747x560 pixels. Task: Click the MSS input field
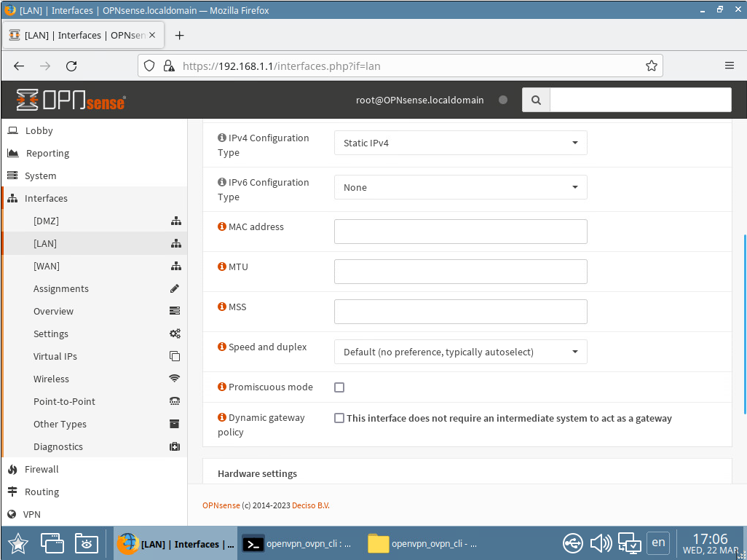coord(460,312)
